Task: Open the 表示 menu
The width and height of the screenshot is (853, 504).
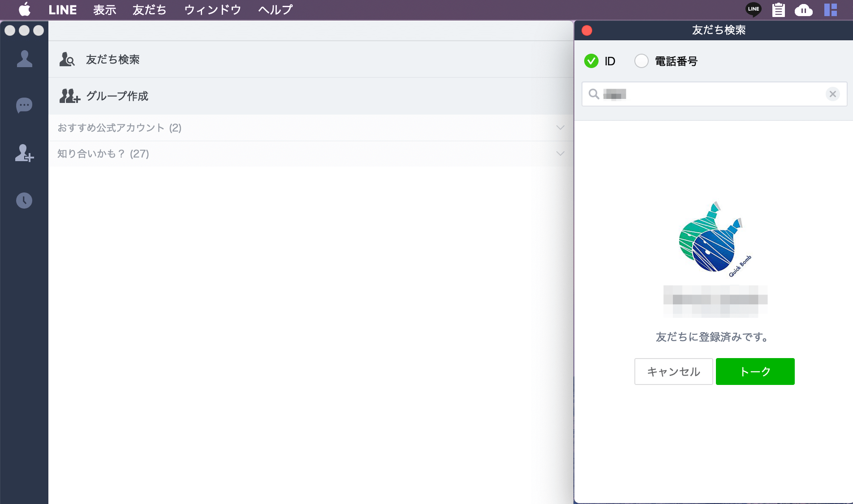Action: [105, 9]
